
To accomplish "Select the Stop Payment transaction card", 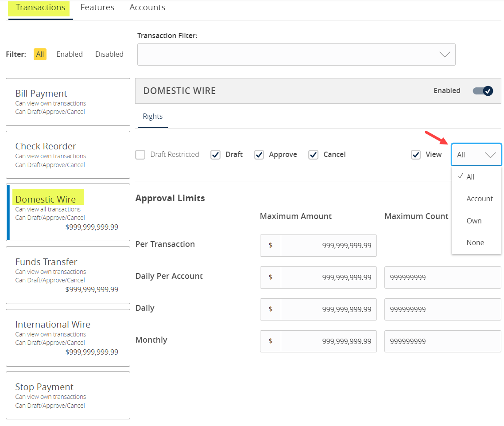I will (68, 395).
